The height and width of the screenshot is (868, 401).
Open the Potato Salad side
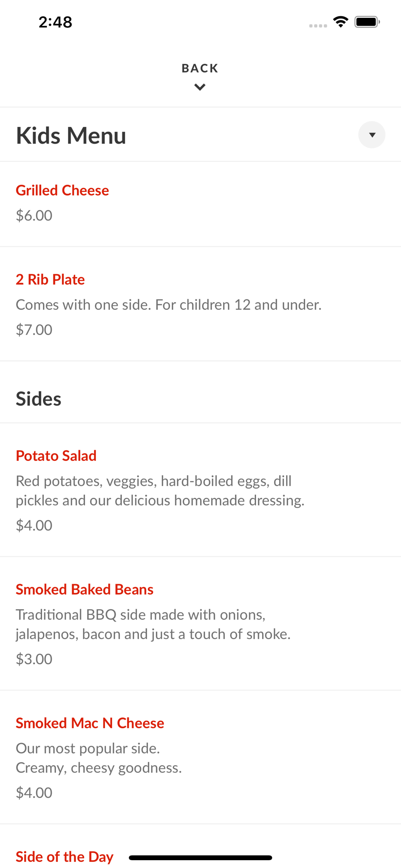click(56, 456)
